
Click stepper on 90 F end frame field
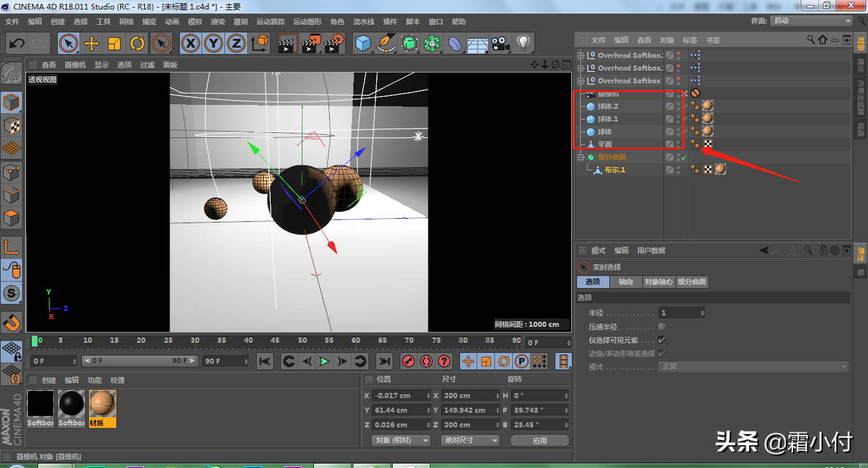(246, 361)
